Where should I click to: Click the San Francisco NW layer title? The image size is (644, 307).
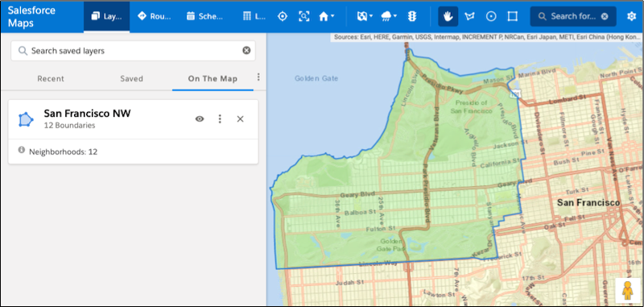pyautogui.click(x=87, y=114)
